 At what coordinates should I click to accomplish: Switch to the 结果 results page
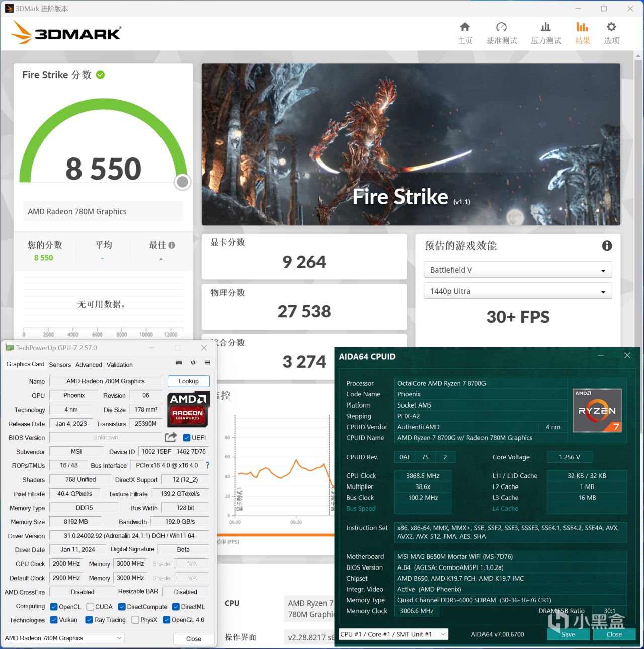click(582, 33)
